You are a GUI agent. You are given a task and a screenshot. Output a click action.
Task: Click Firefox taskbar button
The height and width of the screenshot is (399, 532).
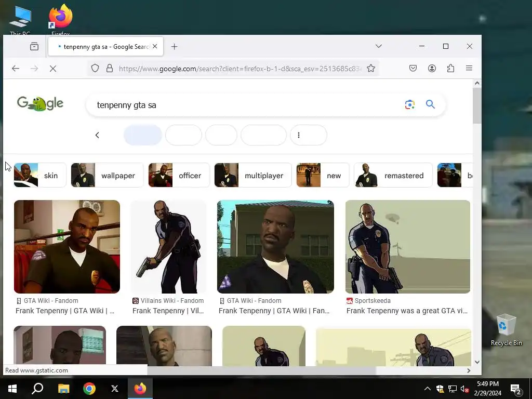click(140, 389)
